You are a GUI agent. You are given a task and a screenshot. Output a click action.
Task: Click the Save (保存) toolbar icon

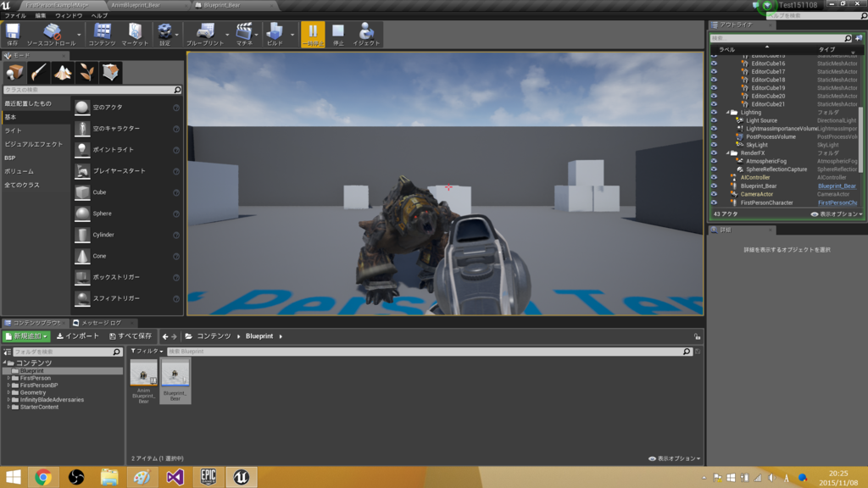click(12, 34)
